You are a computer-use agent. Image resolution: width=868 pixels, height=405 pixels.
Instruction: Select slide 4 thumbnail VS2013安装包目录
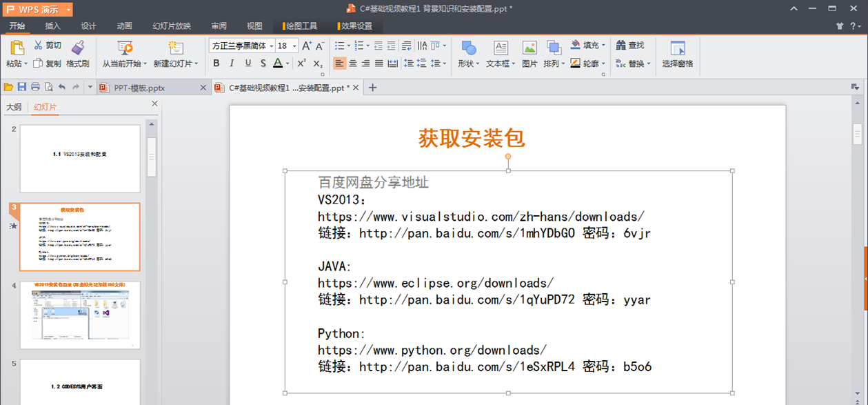click(x=80, y=315)
